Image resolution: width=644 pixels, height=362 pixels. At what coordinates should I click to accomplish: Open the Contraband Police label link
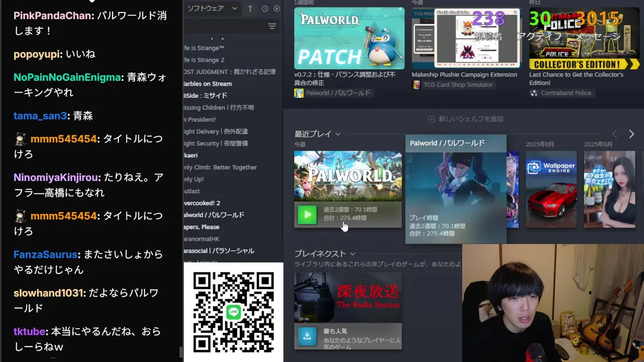pyautogui.click(x=566, y=93)
